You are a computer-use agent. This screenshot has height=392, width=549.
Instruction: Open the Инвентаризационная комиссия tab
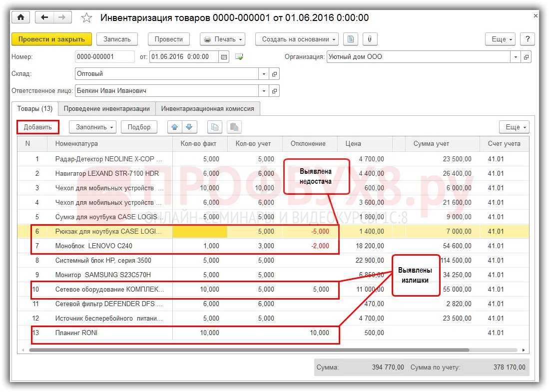pyautogui.click(x=207, y=108)
